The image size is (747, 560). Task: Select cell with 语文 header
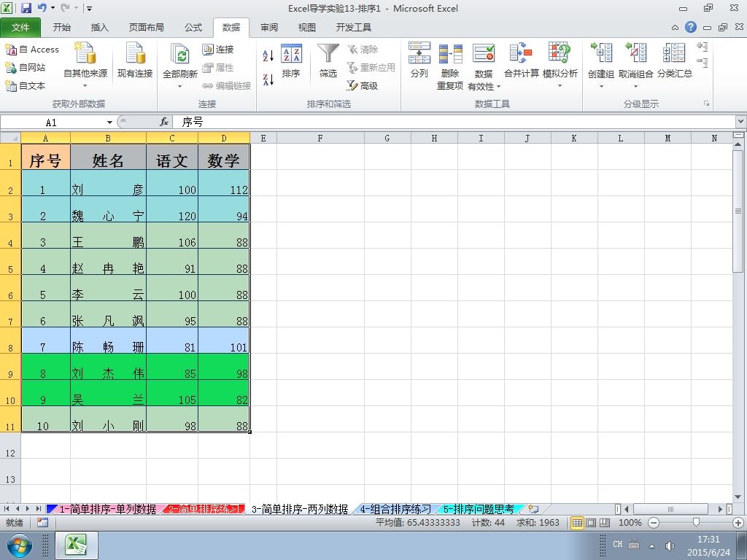pos(172,157)
